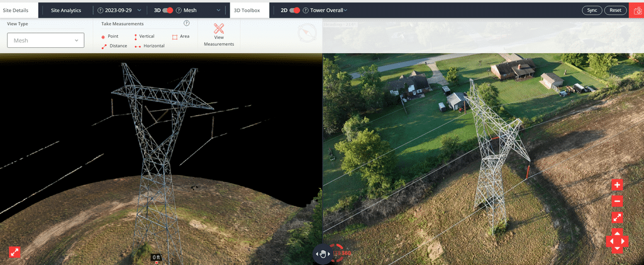
Task: Click the help icon beside the date
Action: (100, 10)
